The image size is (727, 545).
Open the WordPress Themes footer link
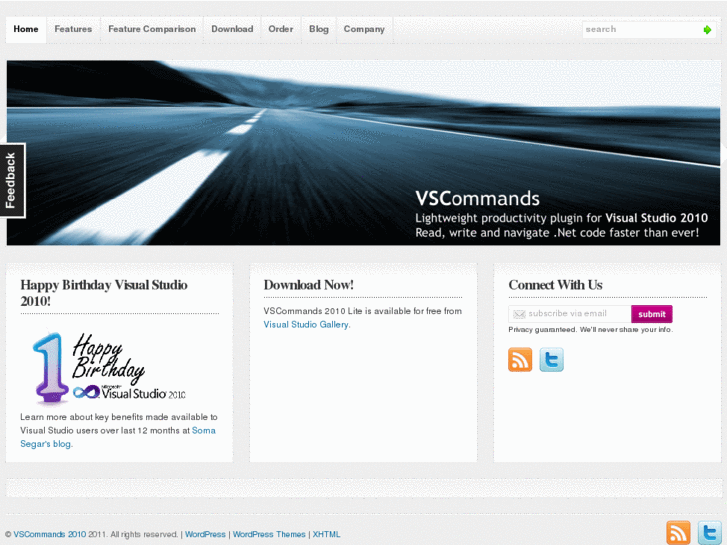(269, 534)
